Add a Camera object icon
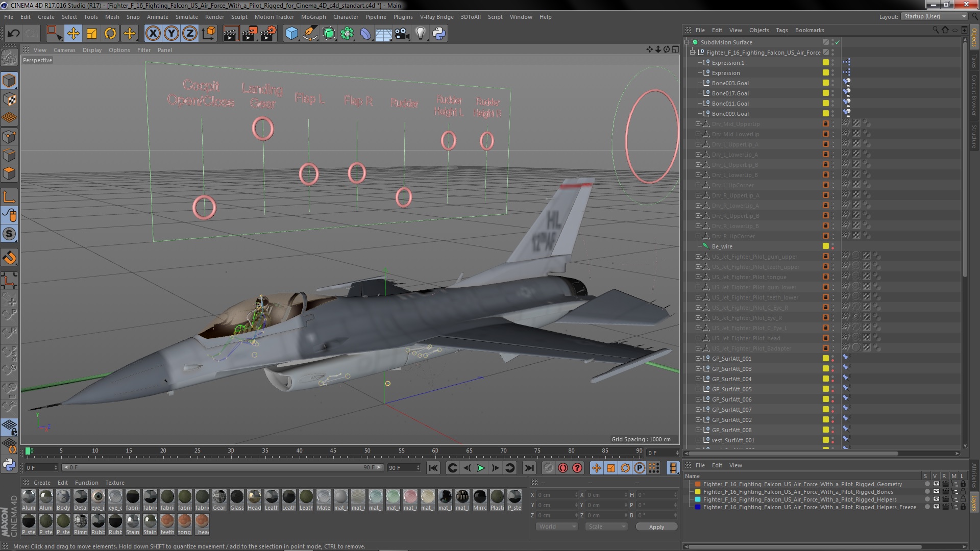Viewport: 980px width, 551px height. (x=402, y=34)
